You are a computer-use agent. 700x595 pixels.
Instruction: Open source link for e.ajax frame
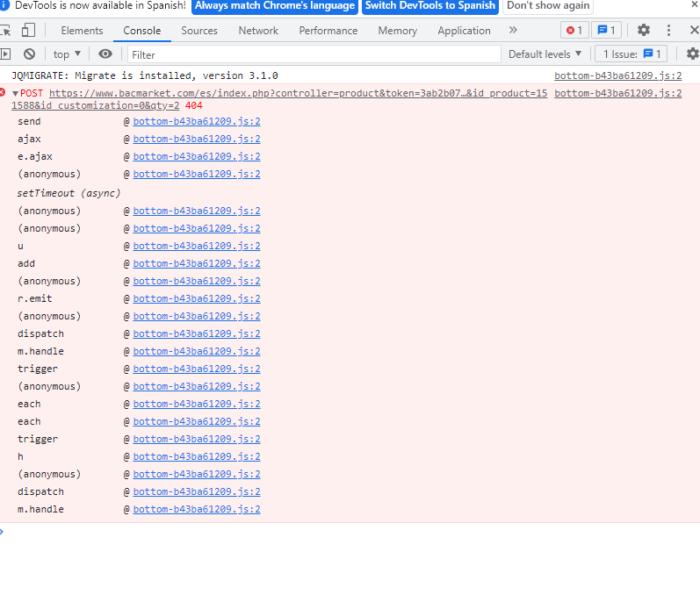pos(197,156)
